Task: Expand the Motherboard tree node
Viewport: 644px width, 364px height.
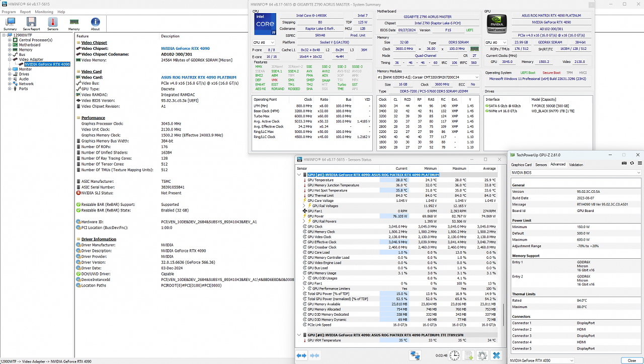Action: [x=10, y=45]
